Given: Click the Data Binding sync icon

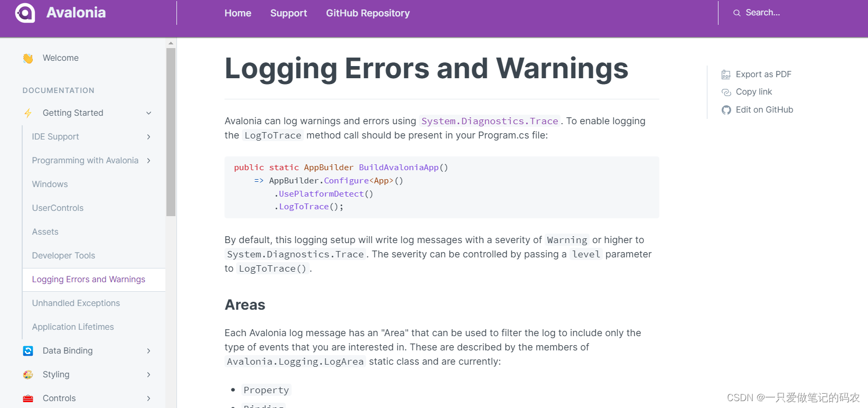Looking at the screenshot, I should 28,351.
